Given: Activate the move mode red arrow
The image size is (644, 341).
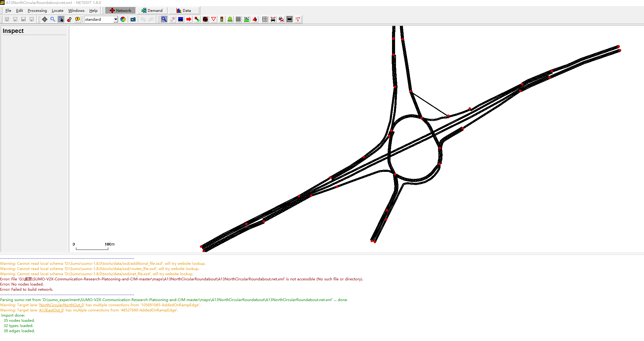Looking at the screenshot, I should coord(189,19).
